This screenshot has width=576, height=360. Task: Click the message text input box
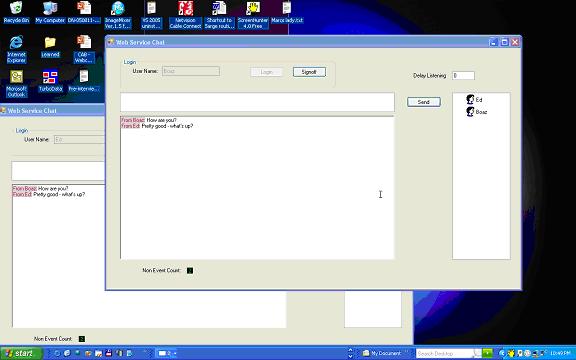pyautogui.click(x=258, y=102)
